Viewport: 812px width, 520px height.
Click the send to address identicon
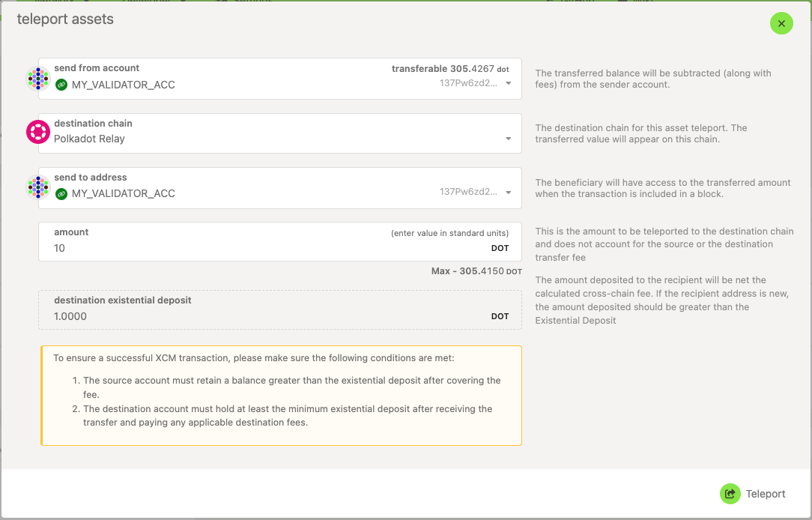pos(38,187)
